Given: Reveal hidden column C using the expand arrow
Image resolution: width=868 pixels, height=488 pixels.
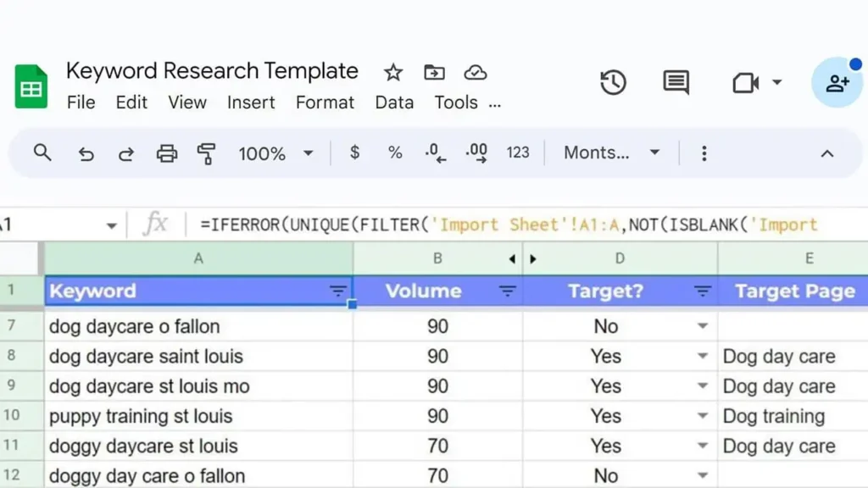Looking at the screenshot, I should [x=533, y=258].
